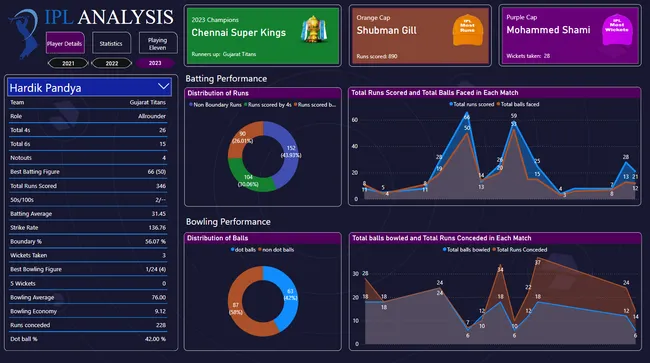This screenshot has height=363, width=650.
Task: Click the Total Runs Scored 346 row
Action: pos(88,186)
